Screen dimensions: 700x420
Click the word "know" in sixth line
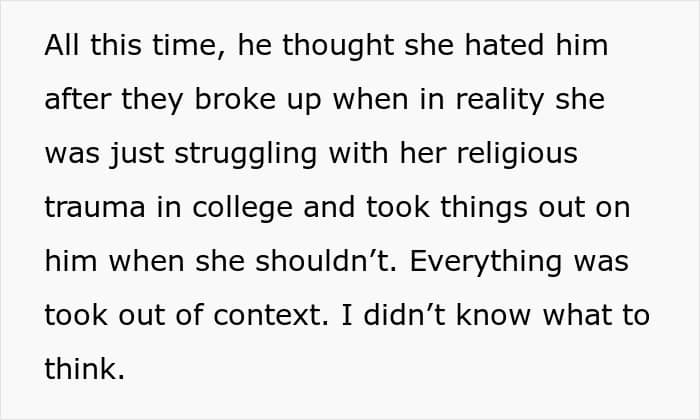click(x=493, y=315)
